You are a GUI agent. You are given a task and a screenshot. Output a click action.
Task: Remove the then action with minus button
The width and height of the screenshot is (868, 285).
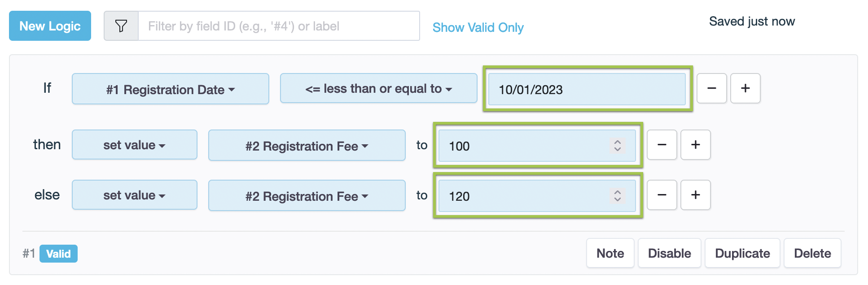[662, 145]
